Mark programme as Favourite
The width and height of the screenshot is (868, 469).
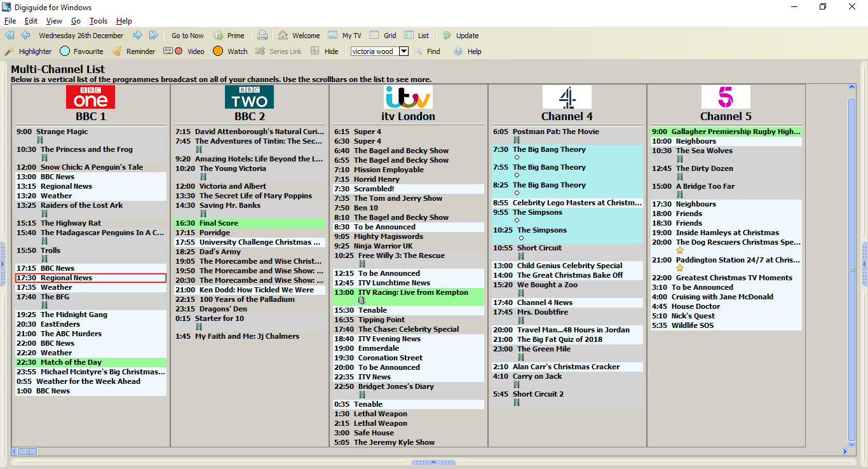[x=81, y=51]
